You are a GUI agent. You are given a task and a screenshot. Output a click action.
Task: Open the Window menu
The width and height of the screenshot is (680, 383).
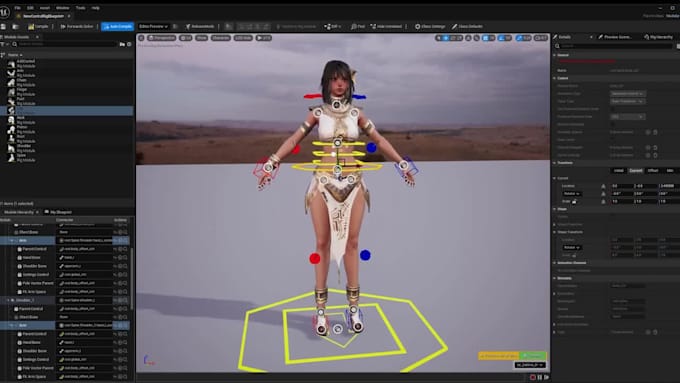(x=62, y=8)
